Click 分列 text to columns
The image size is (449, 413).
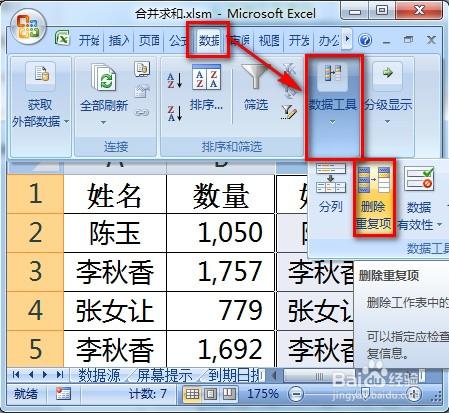pos(331,189)
